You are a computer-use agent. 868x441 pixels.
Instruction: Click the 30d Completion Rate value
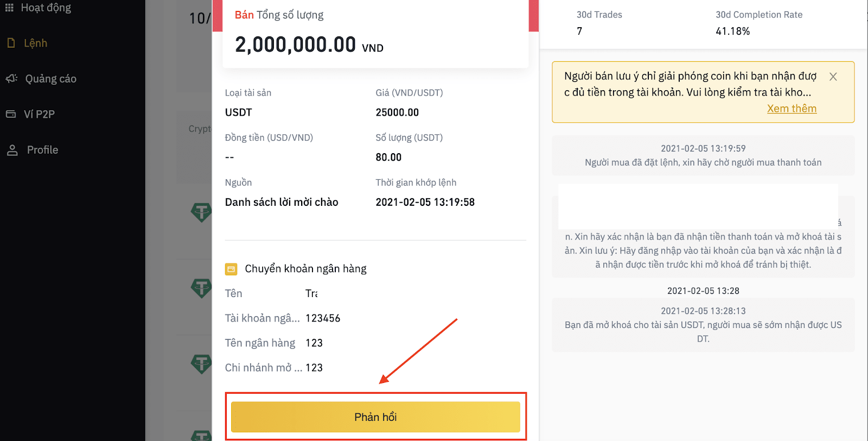(732, 31)
